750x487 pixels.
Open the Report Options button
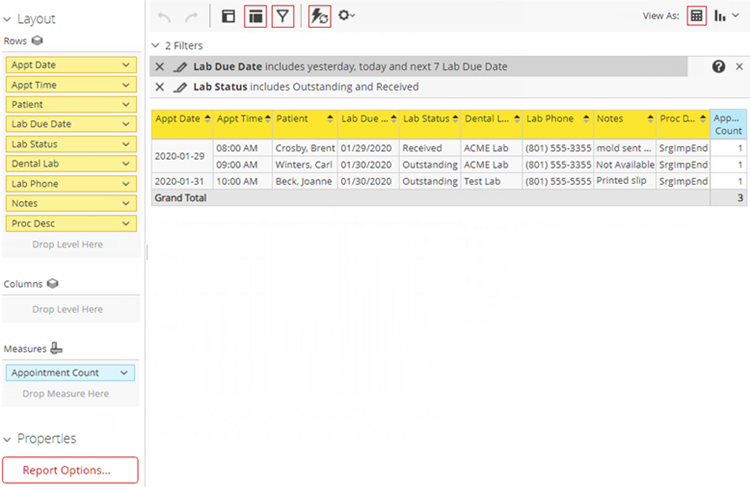[x=70, y=470]
